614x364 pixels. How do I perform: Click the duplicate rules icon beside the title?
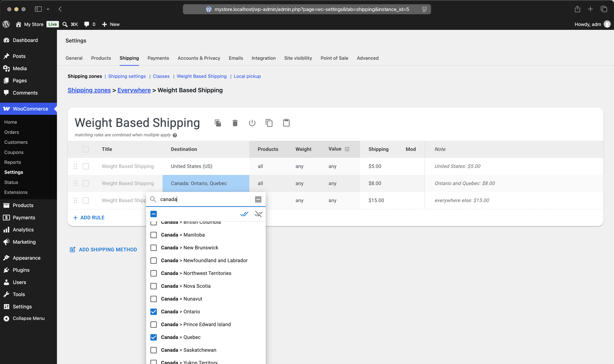(x=218, y=123)
